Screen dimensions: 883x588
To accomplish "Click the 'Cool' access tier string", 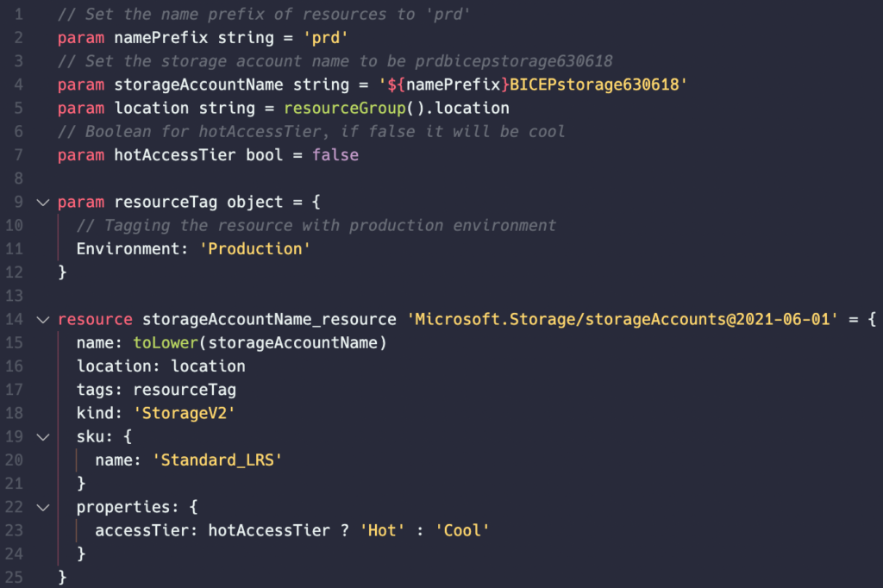I will point(462,530).
